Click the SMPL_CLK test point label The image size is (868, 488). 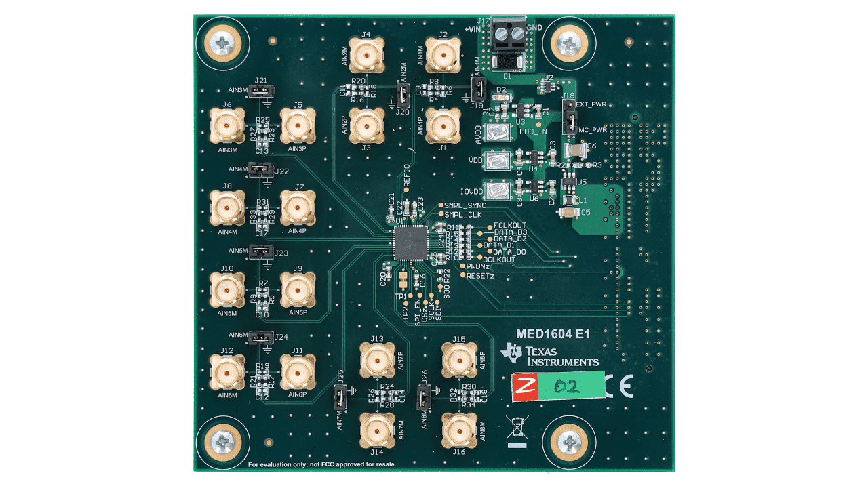(x=462, y=214)
